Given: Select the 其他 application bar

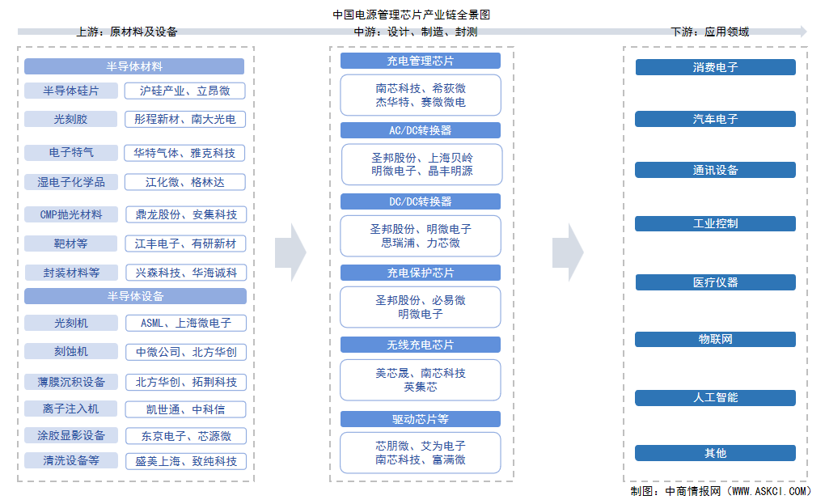Looking at the screenshot, I should coord(715,453).
